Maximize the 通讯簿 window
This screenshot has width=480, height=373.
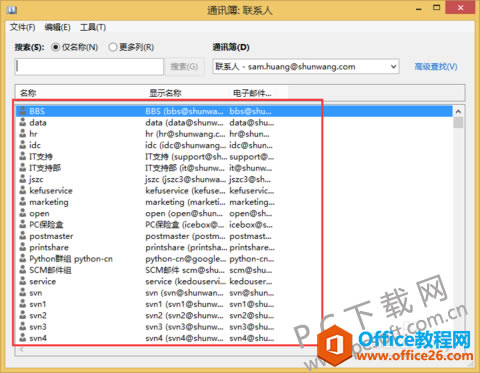point(437,7)
